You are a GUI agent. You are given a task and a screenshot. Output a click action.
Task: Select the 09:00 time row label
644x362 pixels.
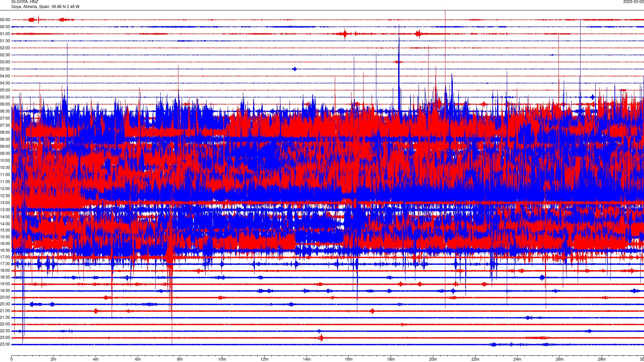[x=5, y=146]
